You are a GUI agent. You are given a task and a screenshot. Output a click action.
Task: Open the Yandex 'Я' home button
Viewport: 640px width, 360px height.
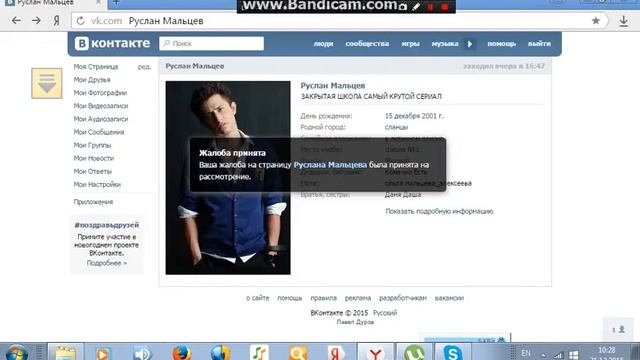[56, 20]
